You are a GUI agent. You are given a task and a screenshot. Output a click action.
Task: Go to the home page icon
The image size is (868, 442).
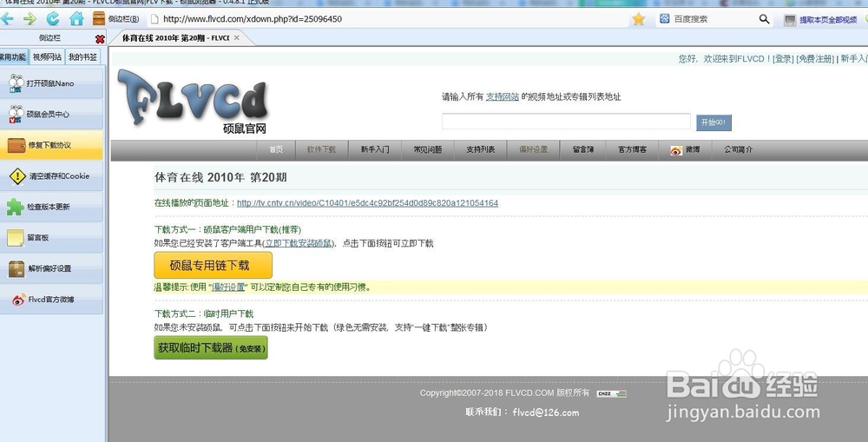tap(76, 19)
